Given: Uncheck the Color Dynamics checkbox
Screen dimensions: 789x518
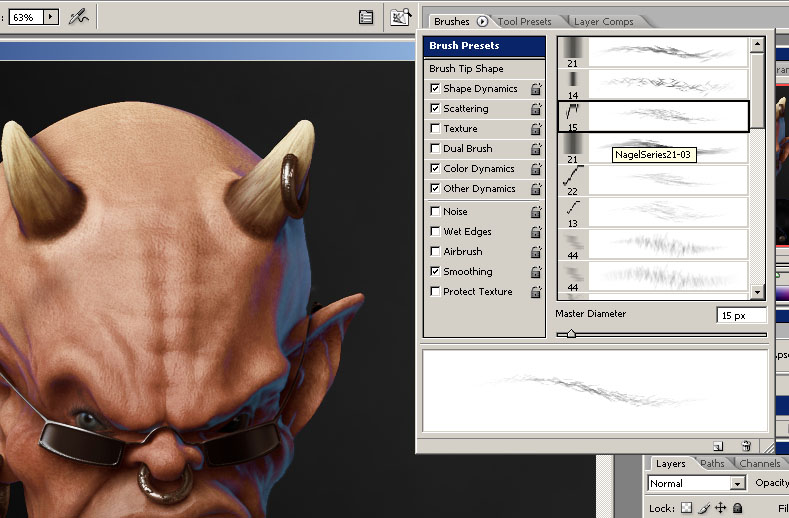Looking at the screenshot, I should [x=435, y=168].
